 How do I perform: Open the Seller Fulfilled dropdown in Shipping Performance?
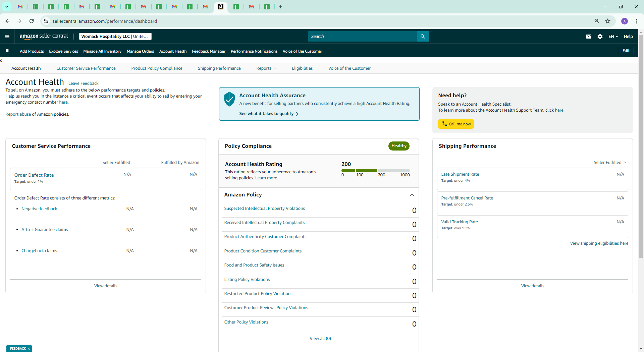pos(610,163)
